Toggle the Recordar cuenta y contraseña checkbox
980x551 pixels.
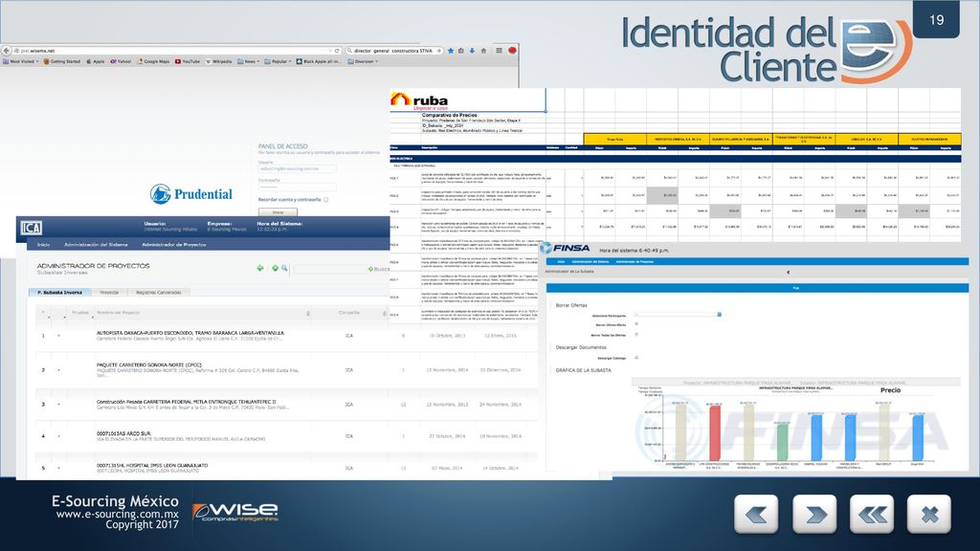pos(325,199)
